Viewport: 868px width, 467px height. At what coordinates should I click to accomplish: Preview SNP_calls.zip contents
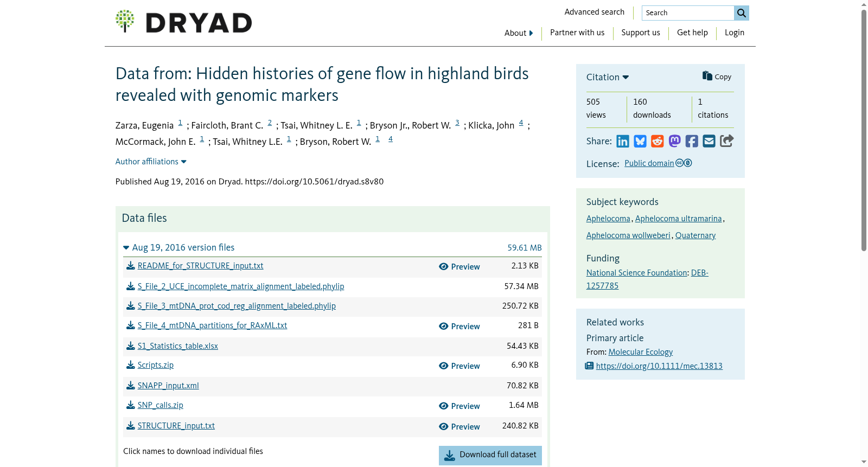(x=459, y=406)
